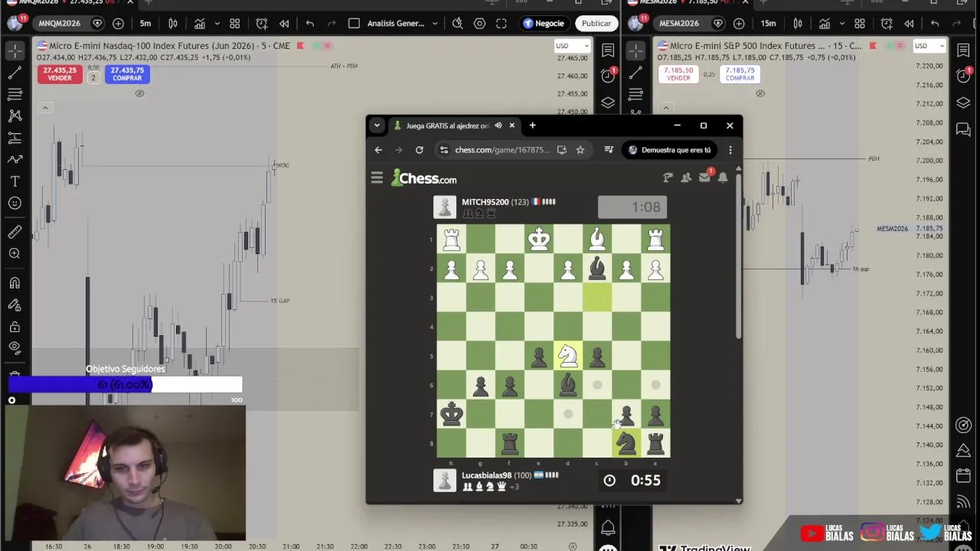Toggle magnet mode in left toolbar

(15, 283)
